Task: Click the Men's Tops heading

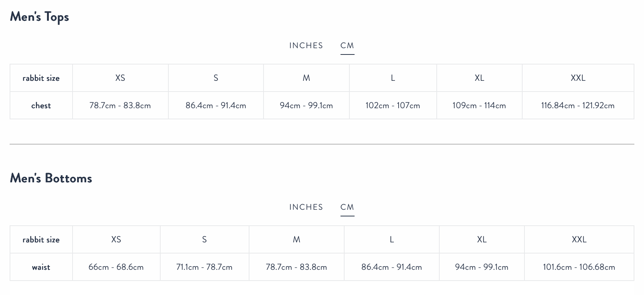Action: pos(40,17)
